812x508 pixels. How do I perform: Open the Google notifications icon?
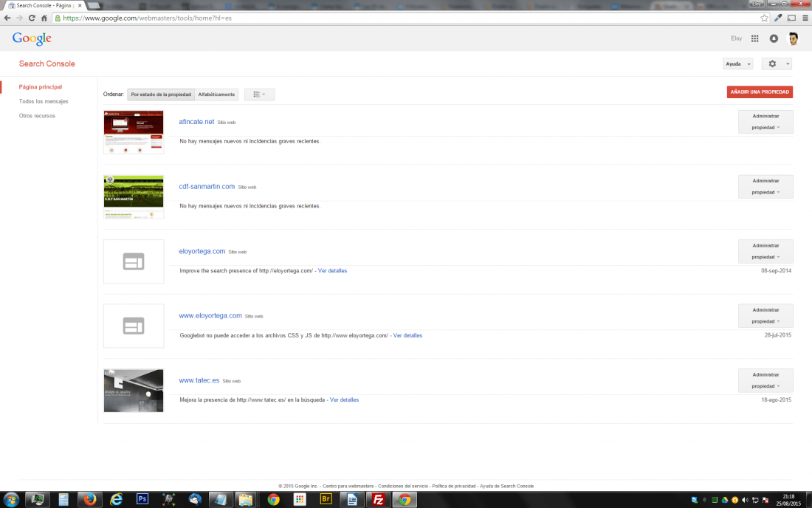tap(774, 38)
